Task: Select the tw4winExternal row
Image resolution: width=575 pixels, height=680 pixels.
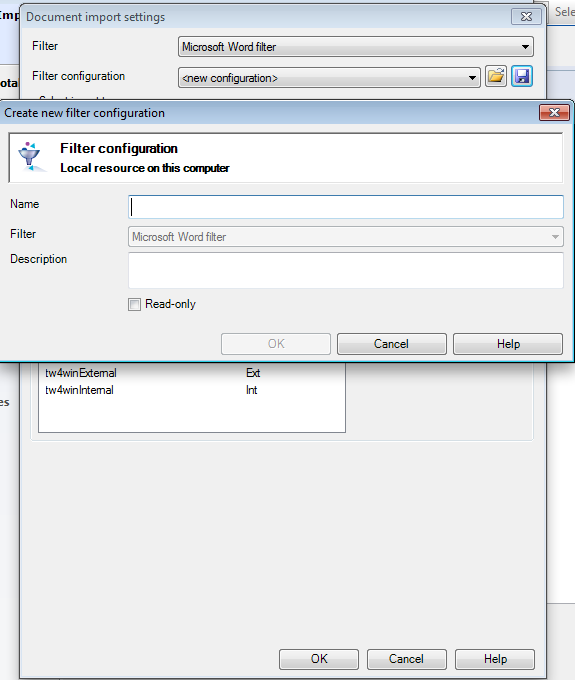Action: pos(192,373)
